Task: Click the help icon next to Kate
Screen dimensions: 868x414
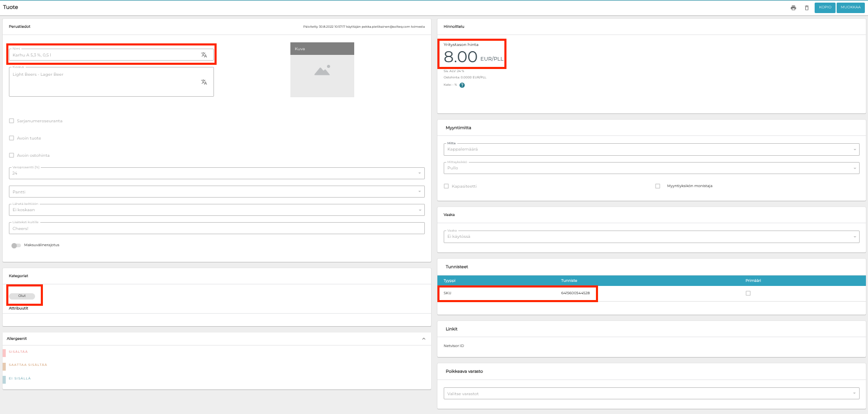Action: click(462, 85)
